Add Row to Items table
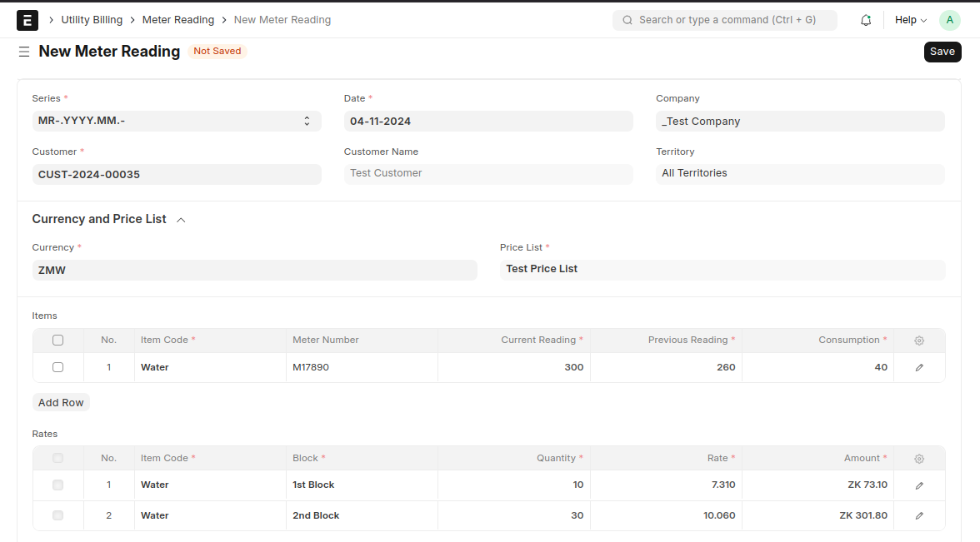The image size is (980, 542). (61, 403)
